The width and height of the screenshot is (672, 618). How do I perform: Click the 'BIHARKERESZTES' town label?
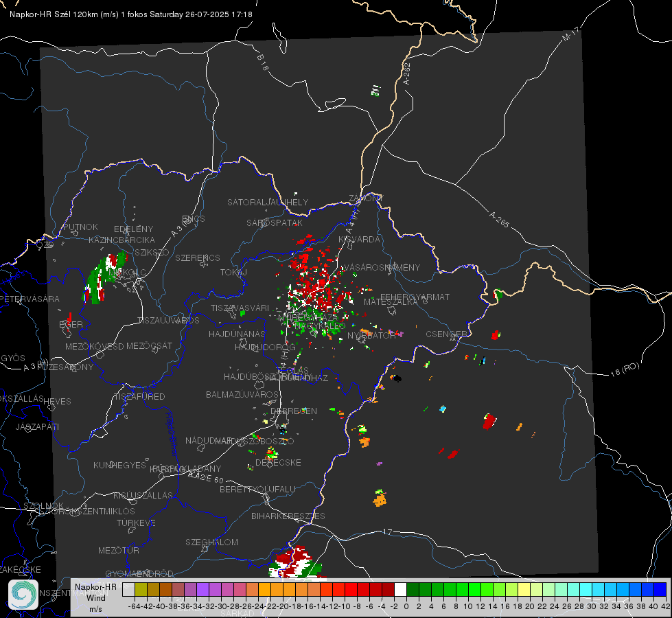288,516
